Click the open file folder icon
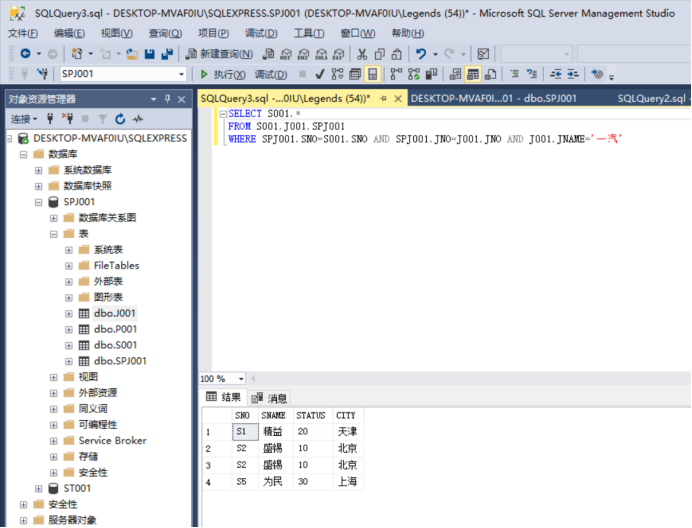Screen dimensions: 692x528 132,54
